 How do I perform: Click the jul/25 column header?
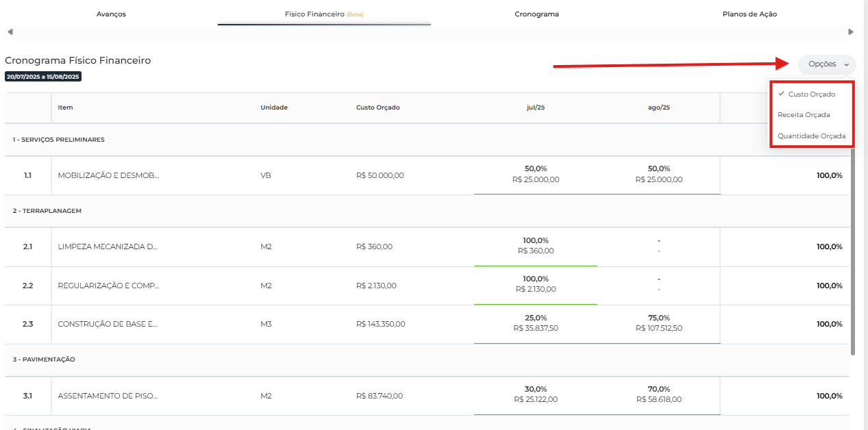[x=536, y=107]
